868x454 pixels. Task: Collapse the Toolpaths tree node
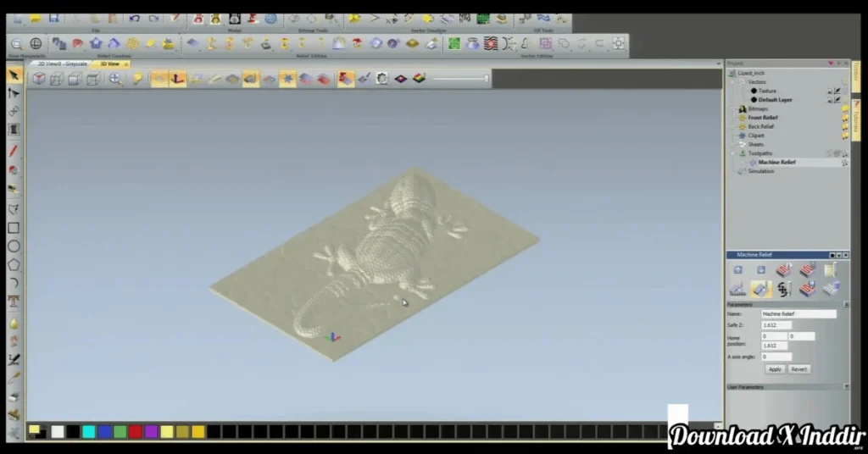[734, 153]
